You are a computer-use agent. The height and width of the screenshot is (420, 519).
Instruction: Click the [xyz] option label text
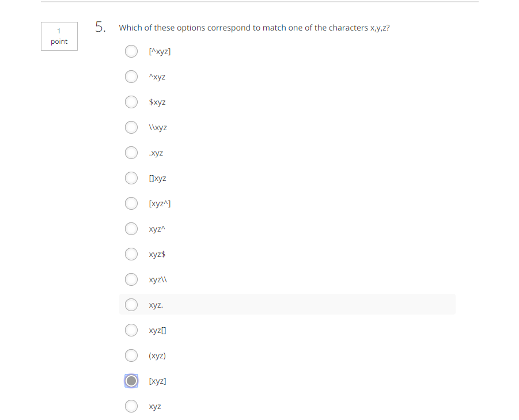[x=158, y=381]
